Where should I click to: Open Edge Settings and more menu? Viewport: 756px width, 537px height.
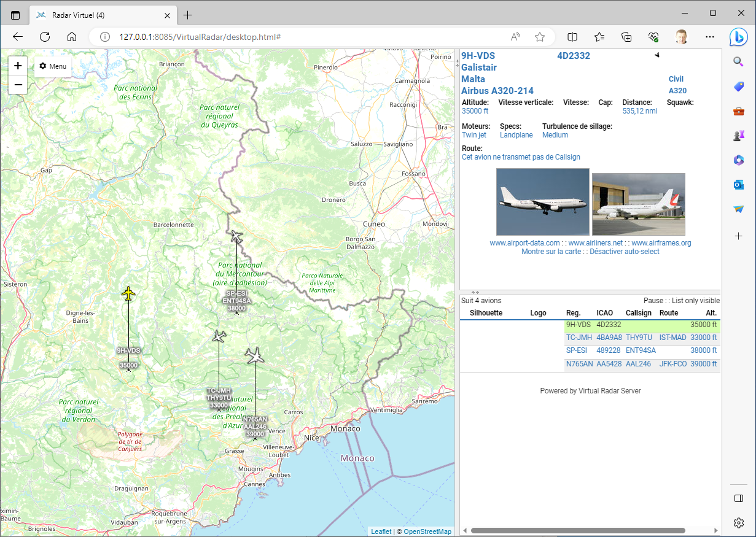pos(710,37)
